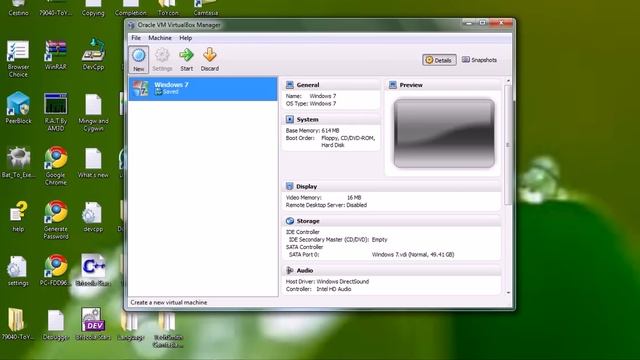This screenshot has width=640, height=360.
Task: Click the General section icon
Action: pos(290,85)
